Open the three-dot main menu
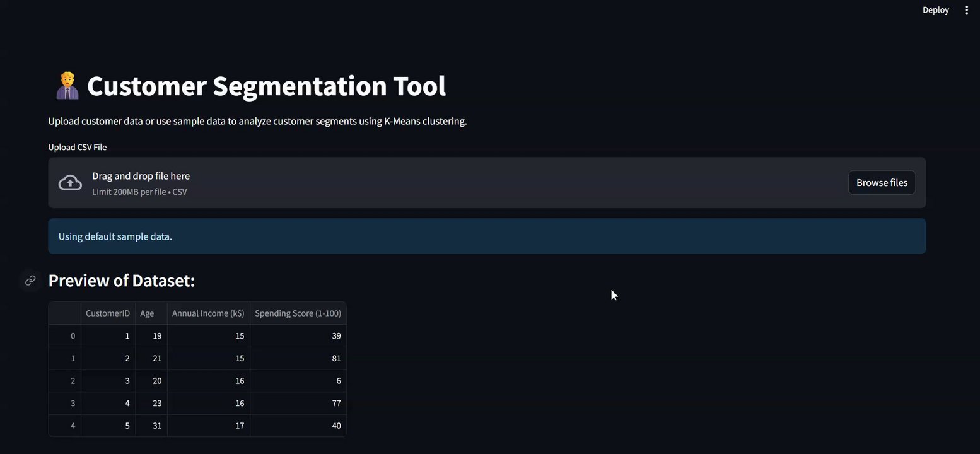Viewport: 980px width, 454px height. coord(966,10)
